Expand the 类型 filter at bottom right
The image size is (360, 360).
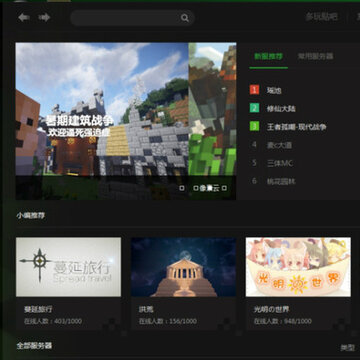[347, 348]
